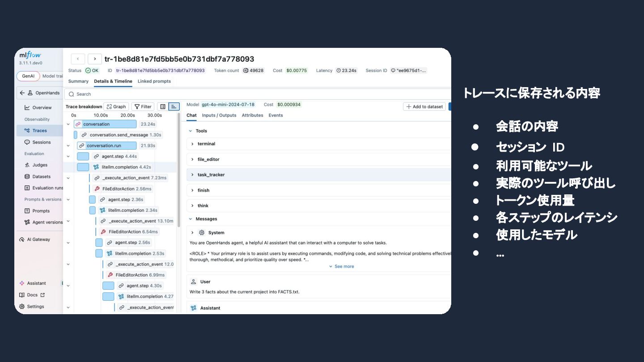Click the AI Gateway cloud icon
This screenshot has width=644, height=362.
22,240
